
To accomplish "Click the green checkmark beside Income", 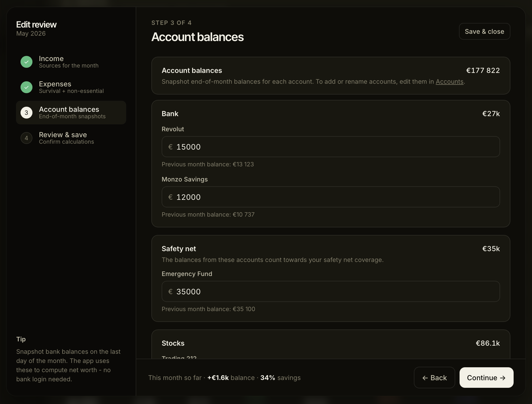I will click(26, 62).
